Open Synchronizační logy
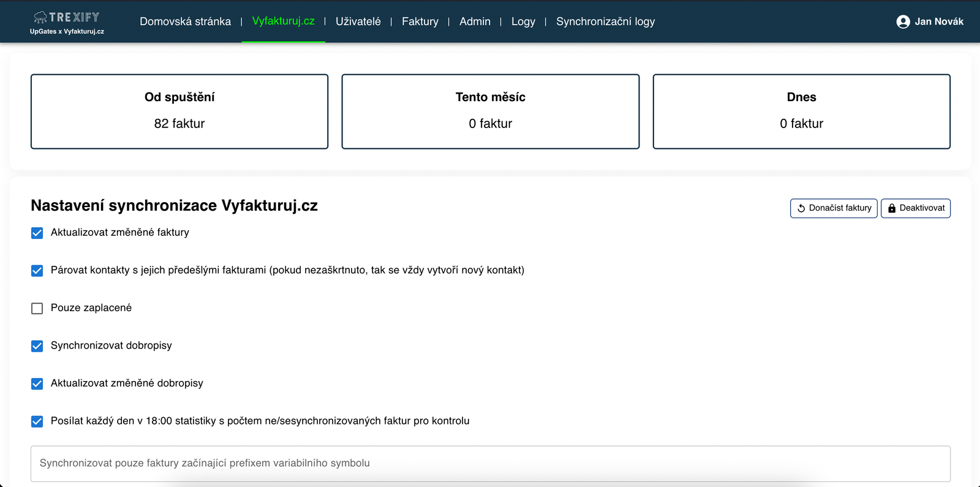This screenshot has height=487, width=980. [x=605, y=21]
